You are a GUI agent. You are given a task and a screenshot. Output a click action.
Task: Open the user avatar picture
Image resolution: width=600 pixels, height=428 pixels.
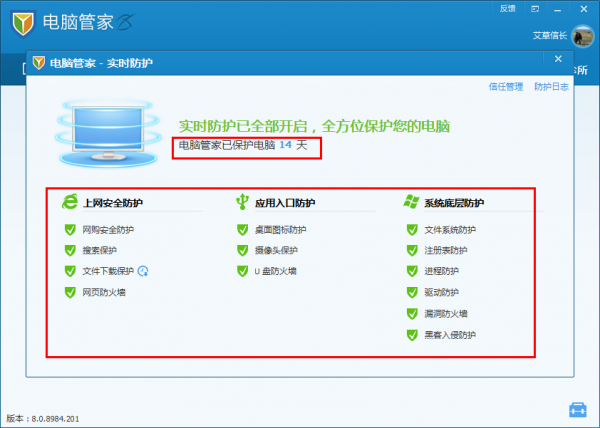point(582,37)
